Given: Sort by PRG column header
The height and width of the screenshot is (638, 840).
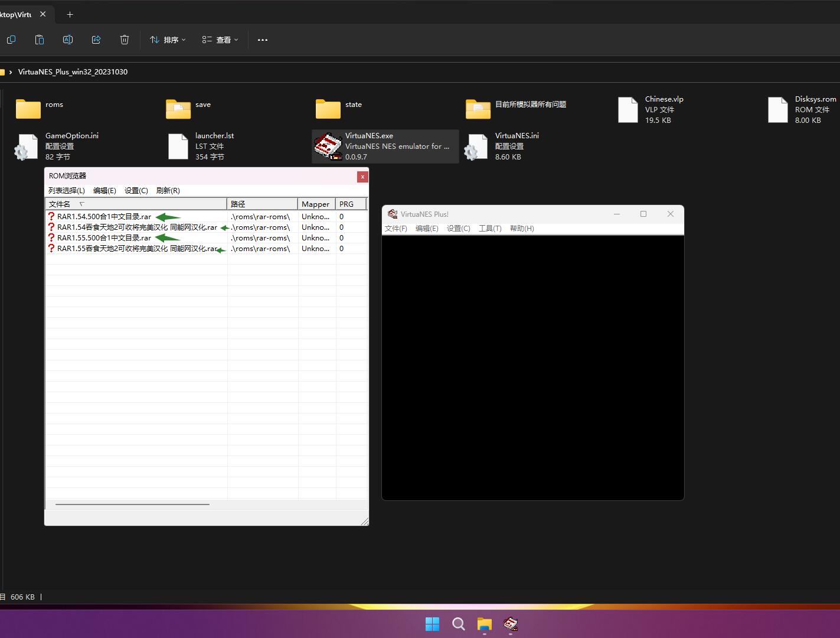Looking at the screenshot, I should point(351,204).
